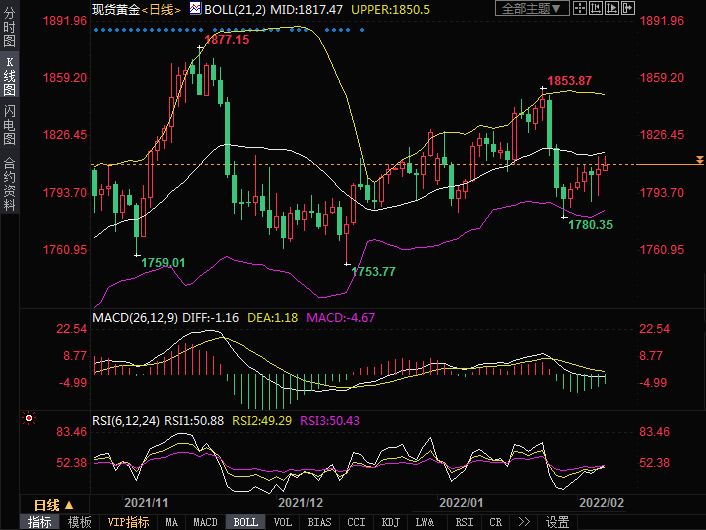Click the price line marker on the right axis
The width and height of the screenshot is (706, 530).
pos(698,163)
